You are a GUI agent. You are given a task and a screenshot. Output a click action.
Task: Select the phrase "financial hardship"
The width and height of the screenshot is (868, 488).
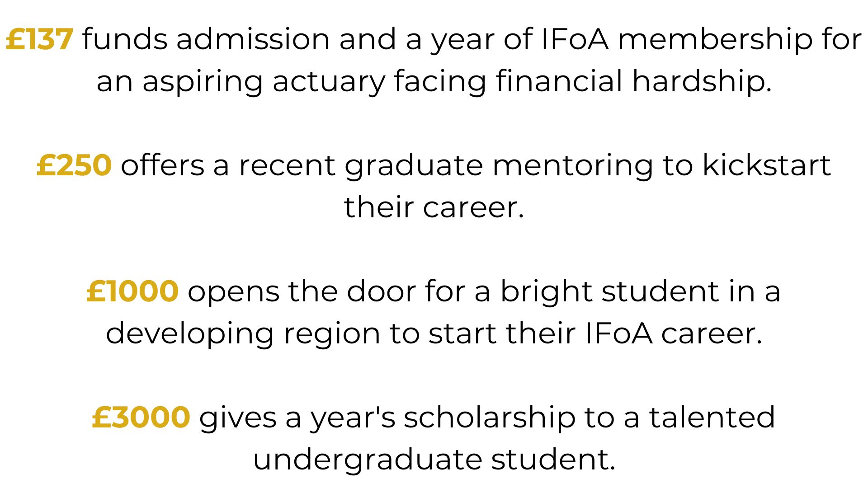(633, 81)
